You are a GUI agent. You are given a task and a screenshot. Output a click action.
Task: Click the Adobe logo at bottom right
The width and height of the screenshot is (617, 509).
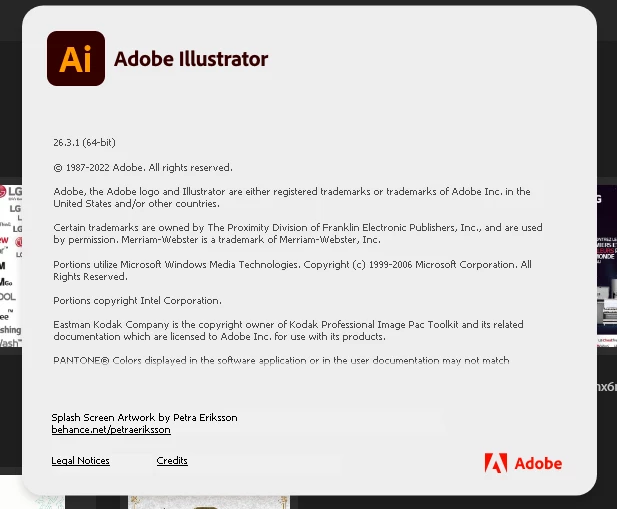click(523, 463)
